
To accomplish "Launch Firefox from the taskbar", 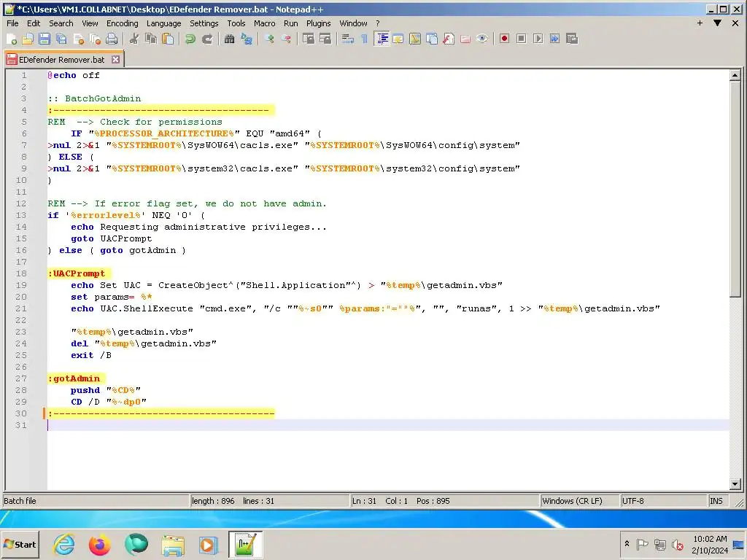I will (x=99, y=544).
